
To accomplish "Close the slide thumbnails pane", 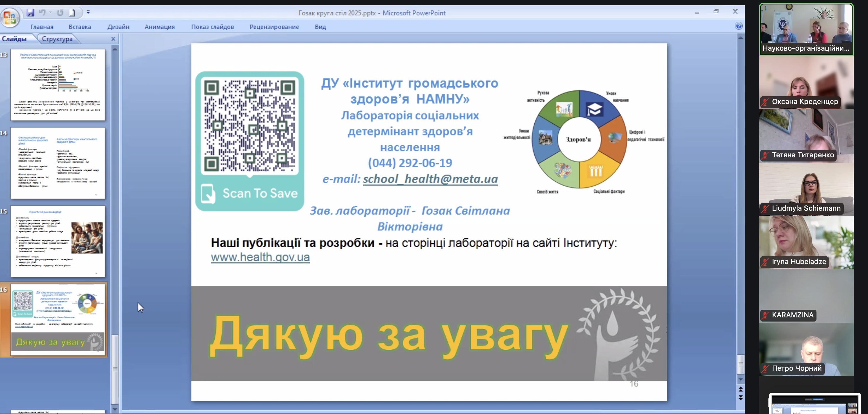I will (113, 39).
